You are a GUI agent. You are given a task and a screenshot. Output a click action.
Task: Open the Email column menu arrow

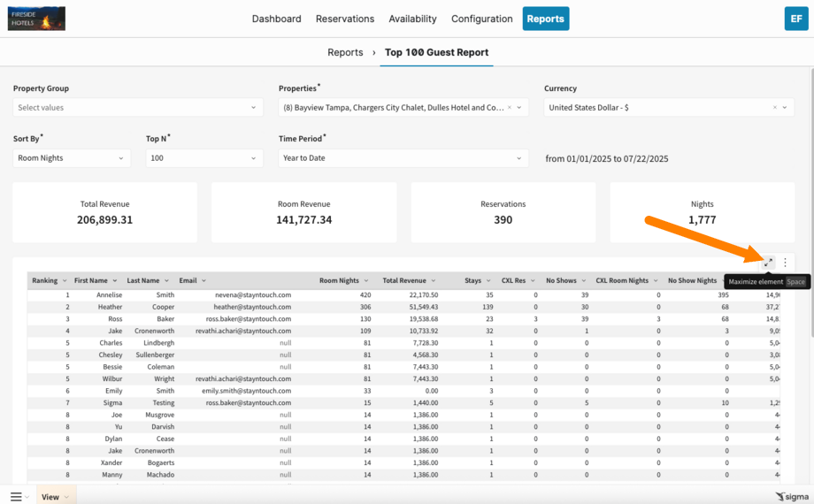(204, 281)
